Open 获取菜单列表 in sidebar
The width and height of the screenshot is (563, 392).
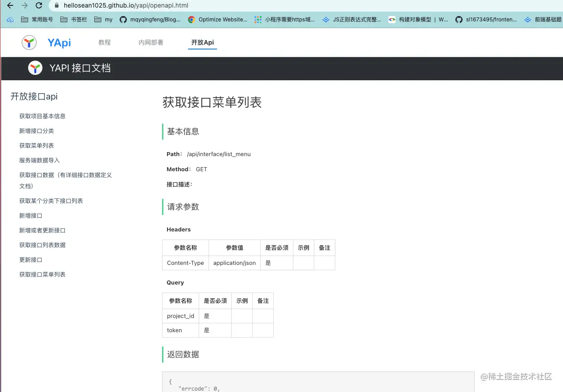click(37, 145)
